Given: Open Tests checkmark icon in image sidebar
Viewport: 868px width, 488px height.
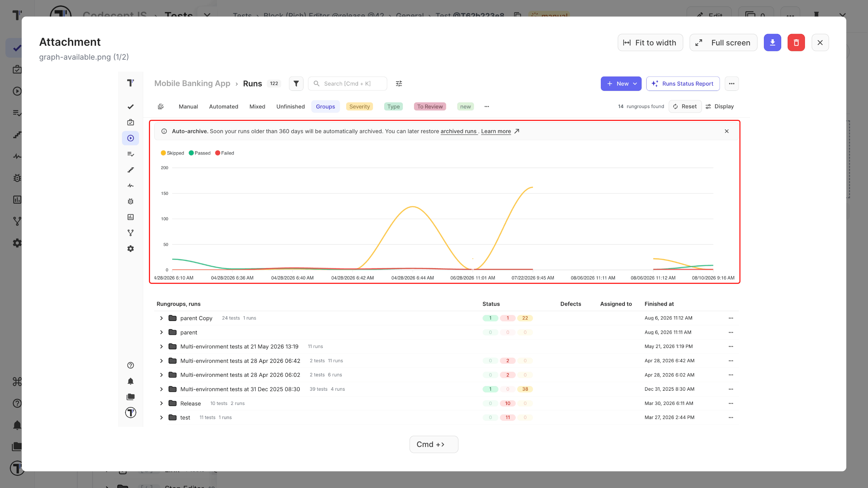Looking at the screenshot, I should [131, 107].
